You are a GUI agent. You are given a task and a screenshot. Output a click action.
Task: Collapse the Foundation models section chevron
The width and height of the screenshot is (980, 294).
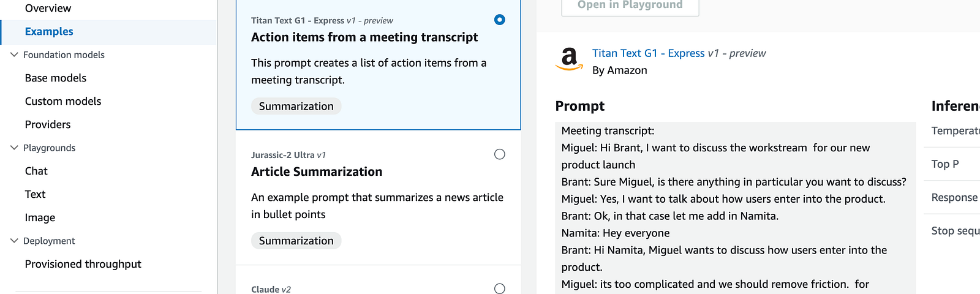pos(14,55)
